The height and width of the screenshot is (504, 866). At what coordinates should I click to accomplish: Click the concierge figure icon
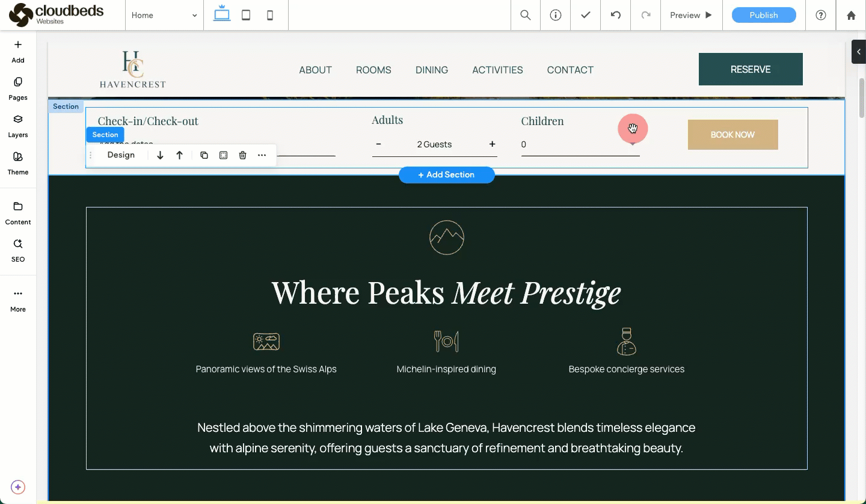pos(627,341)
